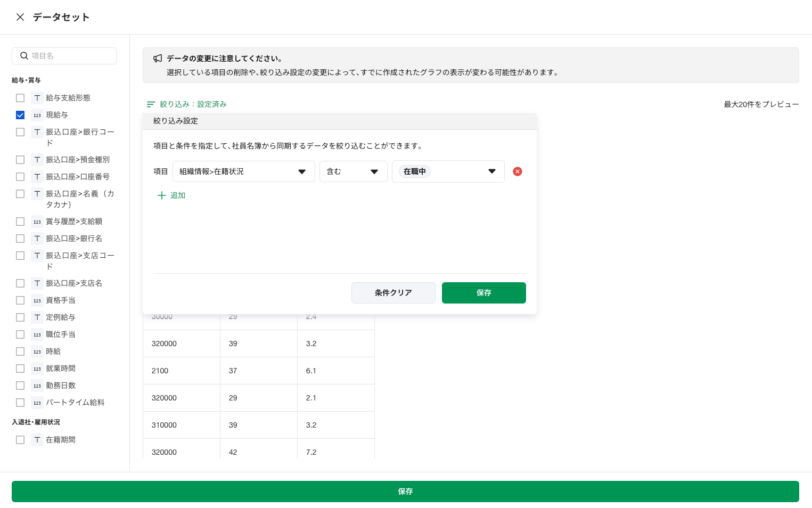Click the megaphone notice icon
Image resolution: width=812 pixels, height=508 pixels.
point(158,59)
